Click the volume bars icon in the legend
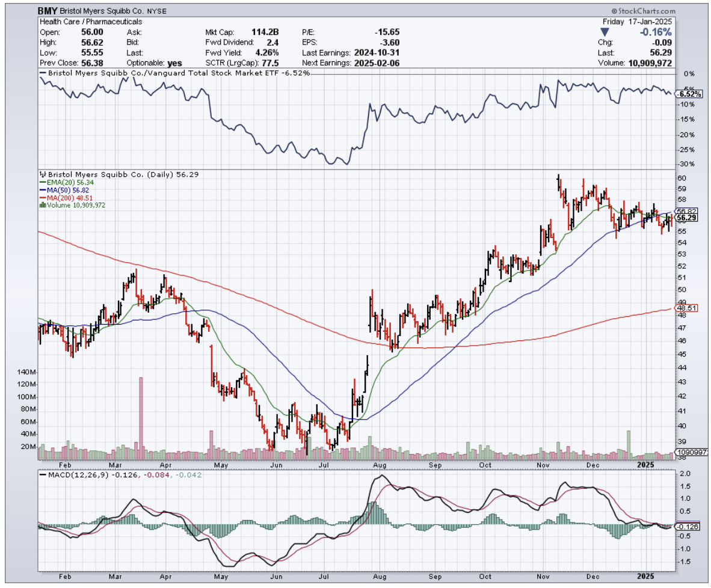 click(42, 205)
